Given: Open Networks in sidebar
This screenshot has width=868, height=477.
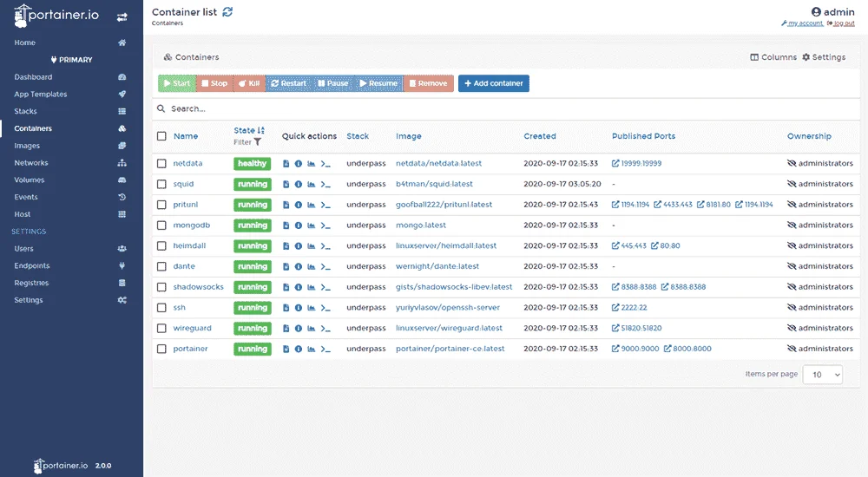Looking at the screenshot, I should click(x=31, y=163).
